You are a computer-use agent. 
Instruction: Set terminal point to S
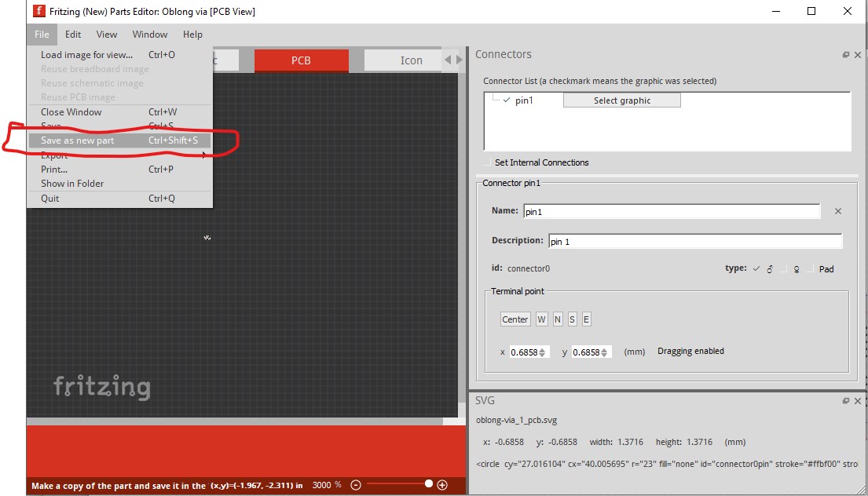point(572,319)
